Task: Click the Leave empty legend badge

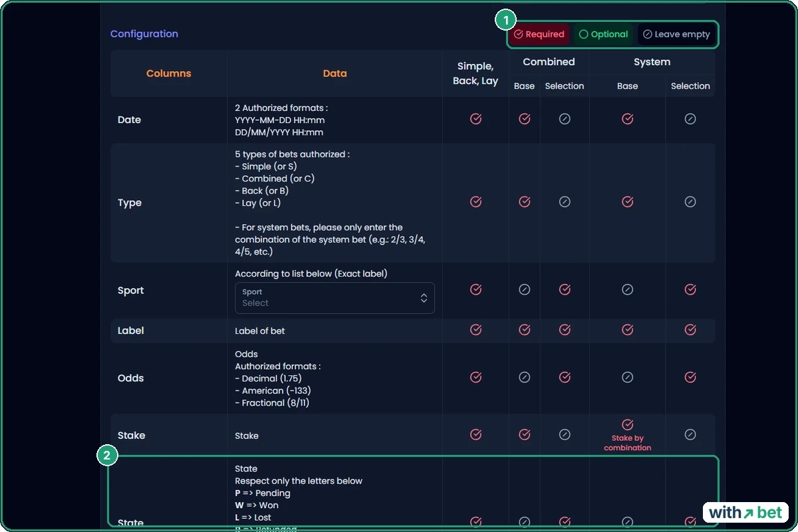Action: point(677,35)
